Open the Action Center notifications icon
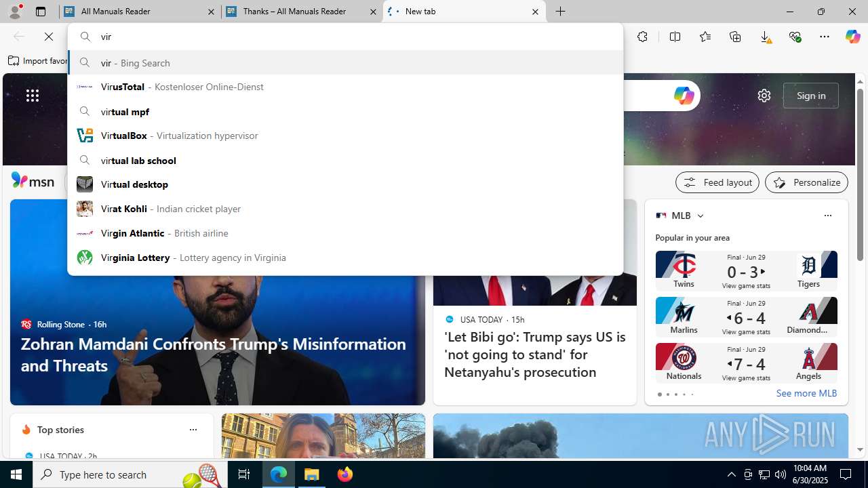Image resolution: width=868 pixels, height=488 pixels. point(846,474)
